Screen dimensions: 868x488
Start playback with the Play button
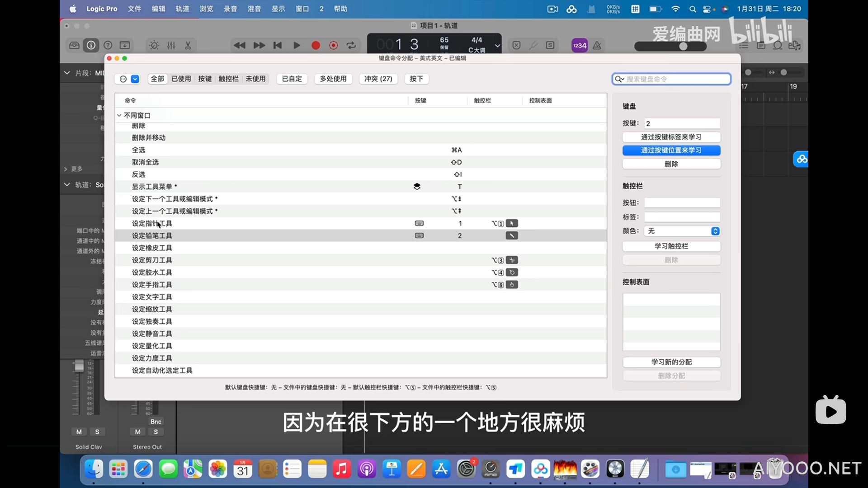[297, 45]
